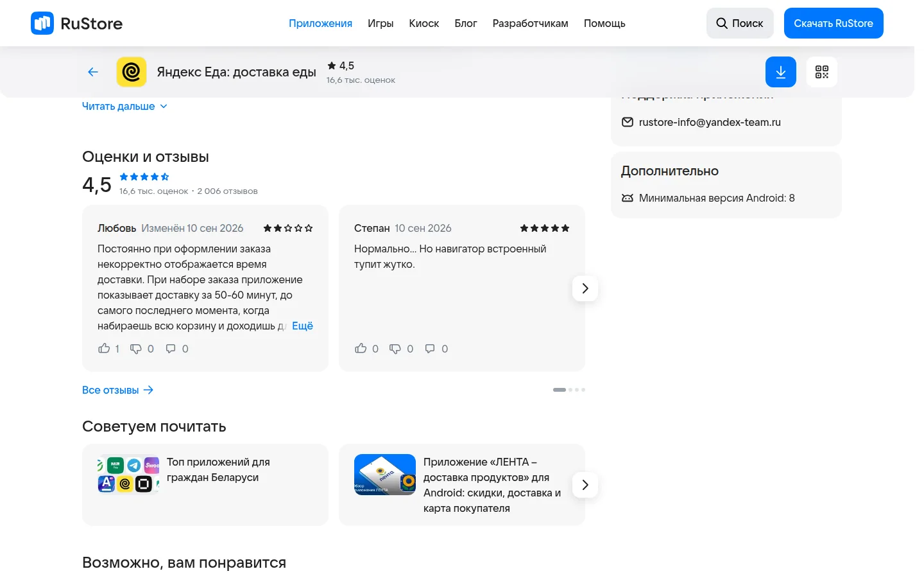Screen dimensions: 924x578
Task: Click the star icon beside the header rating
Action: point(332,66)
